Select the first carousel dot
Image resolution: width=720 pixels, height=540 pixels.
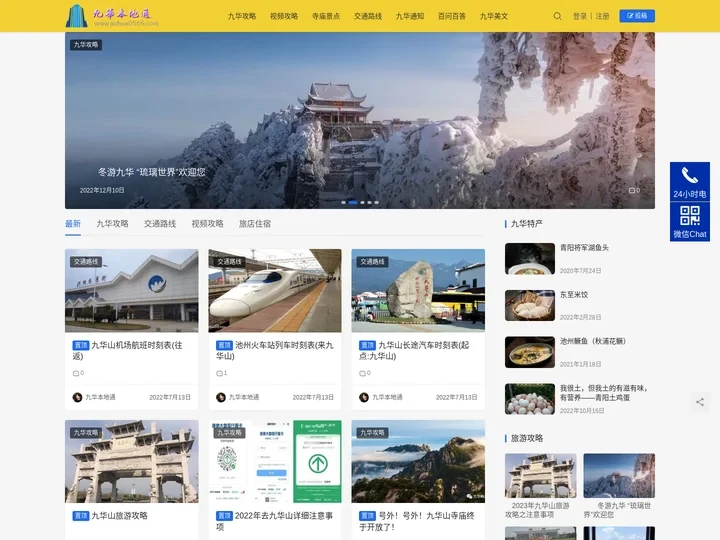(x=343, y=202)
